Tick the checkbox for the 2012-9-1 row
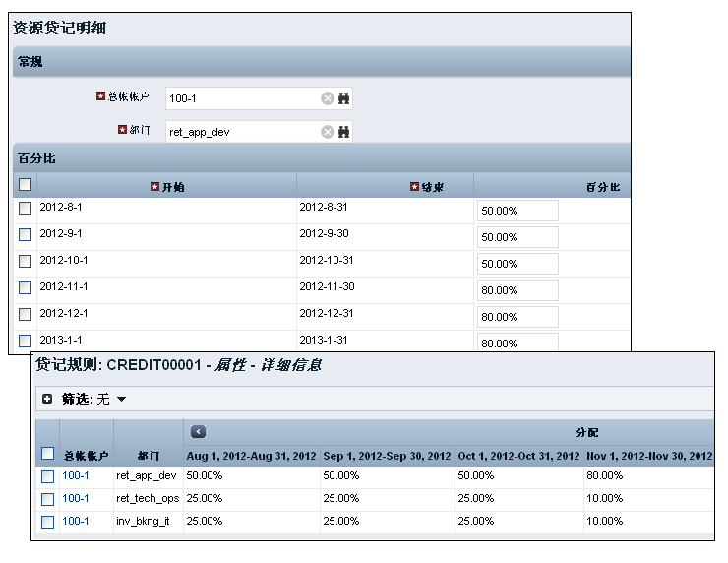728x563 pixels. click(x=25, y=234)
